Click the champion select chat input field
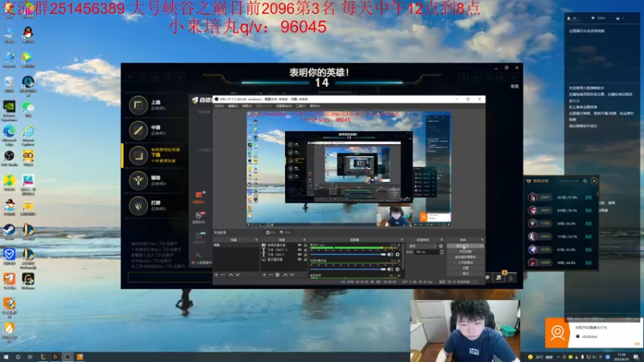 coord(170,278)
